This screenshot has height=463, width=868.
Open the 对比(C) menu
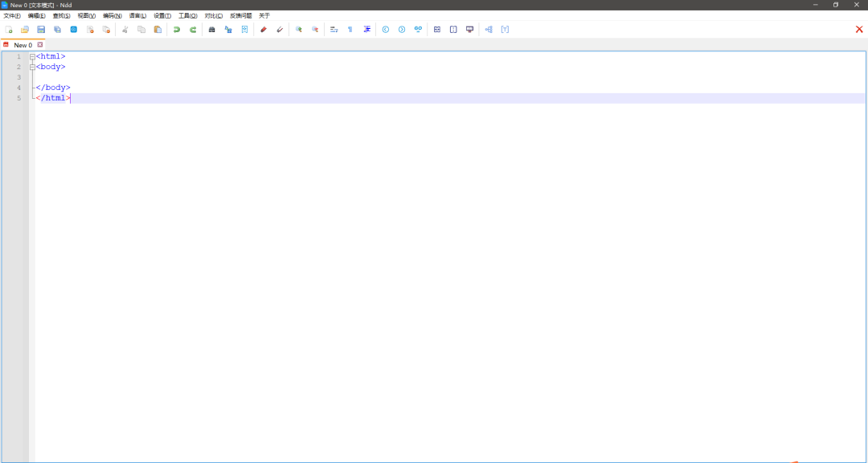(x=214, y=16)
